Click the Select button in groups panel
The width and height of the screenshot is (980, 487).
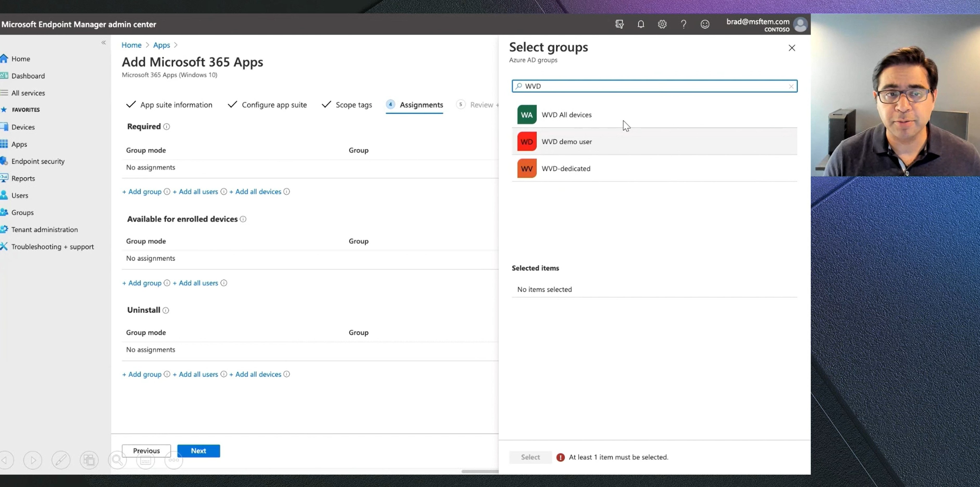(x=530, y=457)
